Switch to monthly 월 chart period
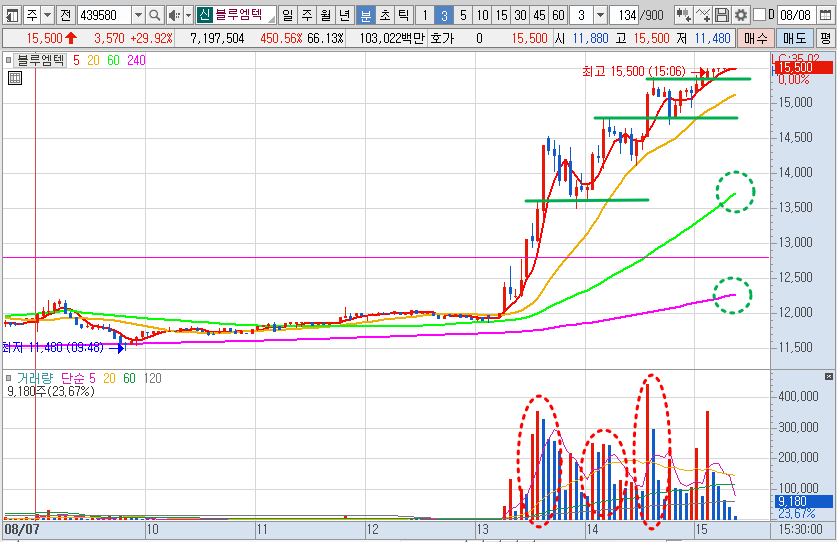The height and width of the screenshot is (542, 837). pos(326,15)
